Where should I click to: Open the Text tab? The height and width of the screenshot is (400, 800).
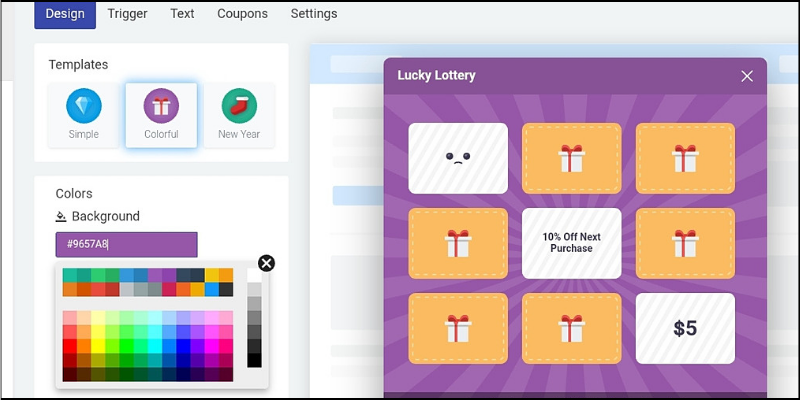coord(182,13)
